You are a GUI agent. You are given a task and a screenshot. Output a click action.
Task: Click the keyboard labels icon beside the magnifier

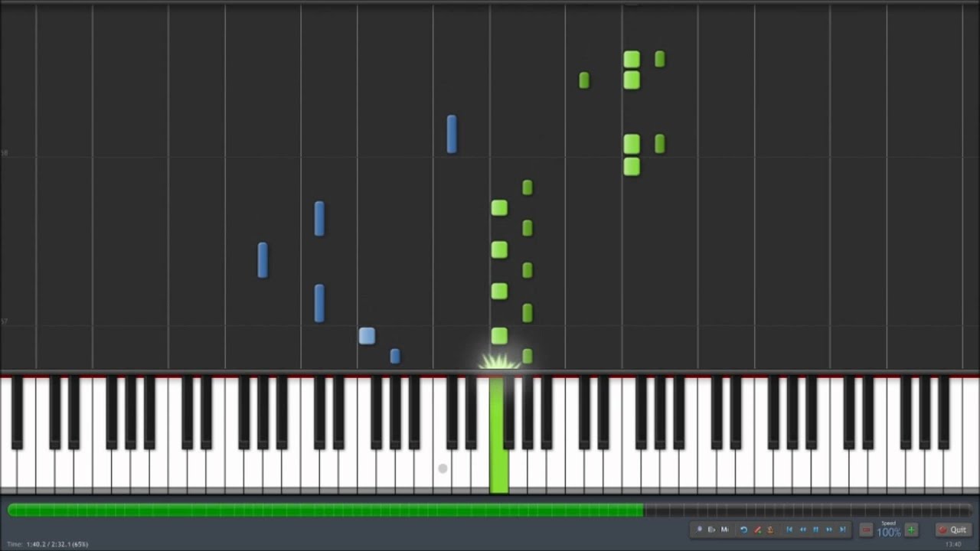(711, 530)
